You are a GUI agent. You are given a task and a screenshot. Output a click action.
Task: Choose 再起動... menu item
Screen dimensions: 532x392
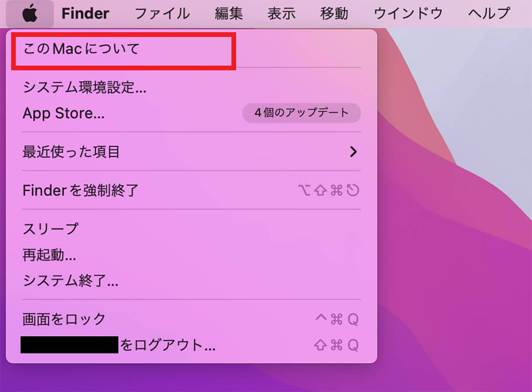(x=192, y=255)
